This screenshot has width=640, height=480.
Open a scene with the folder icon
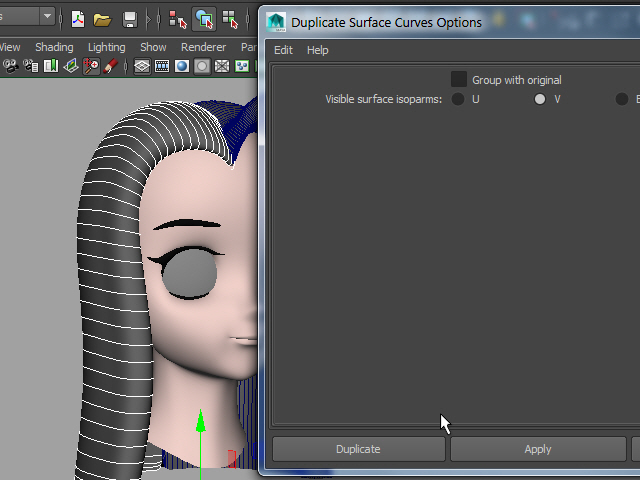[102, 18]
